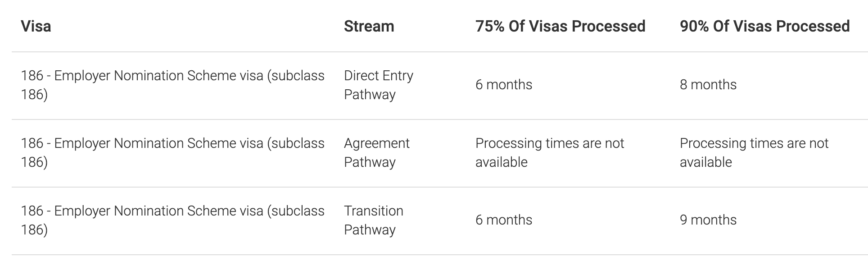Click the 9 months cell
Viewport: 868px width, 257px height.
708,220
